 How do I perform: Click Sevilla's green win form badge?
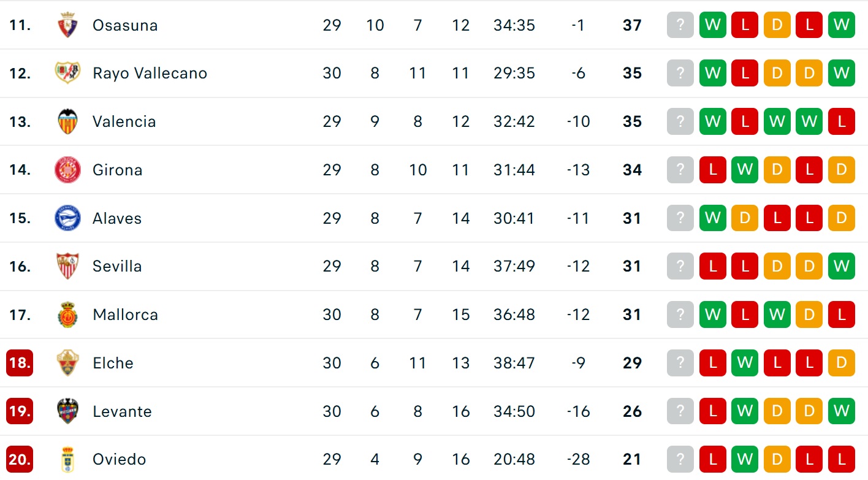tap(841, 266)
